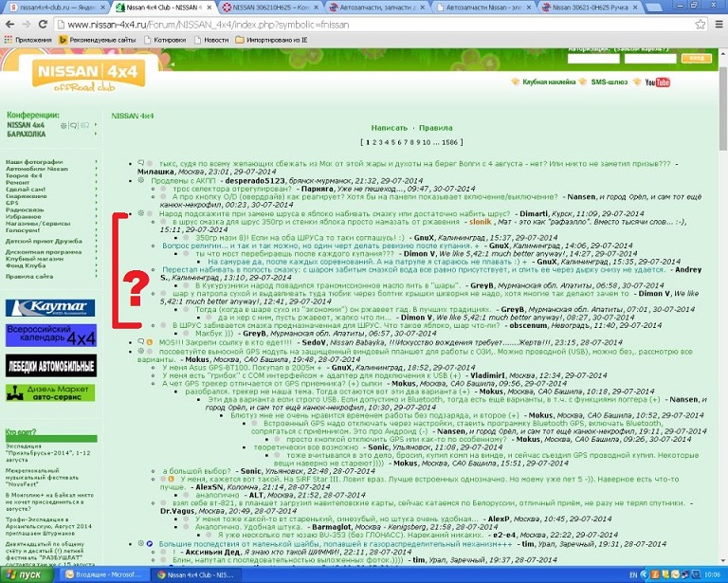Click the EN language indicator in the tray

633,574
